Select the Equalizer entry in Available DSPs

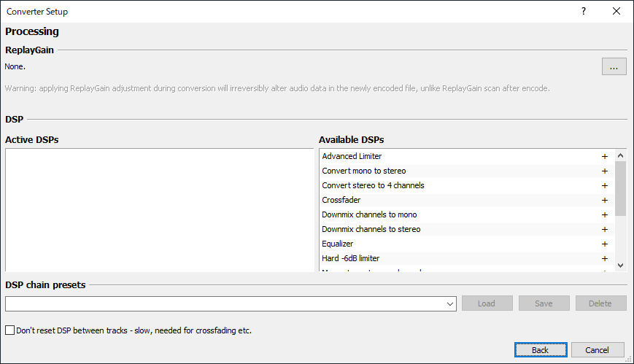pos(337,244)
